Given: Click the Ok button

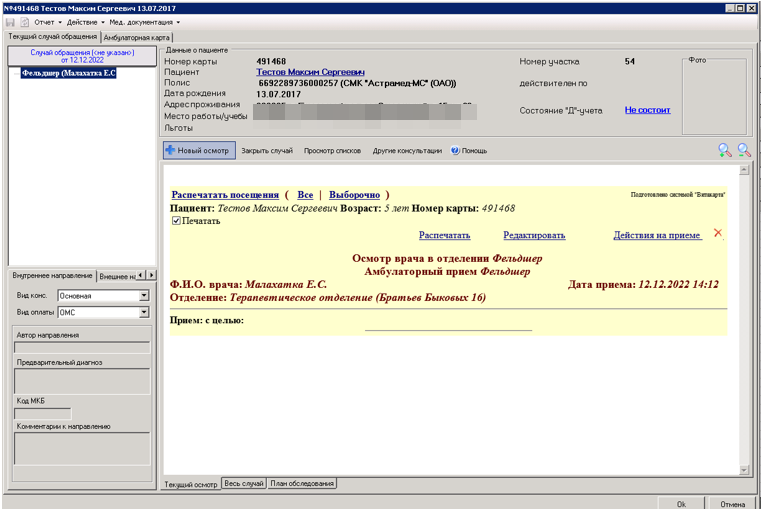Looking at the screenshot, I should point(681,504).
